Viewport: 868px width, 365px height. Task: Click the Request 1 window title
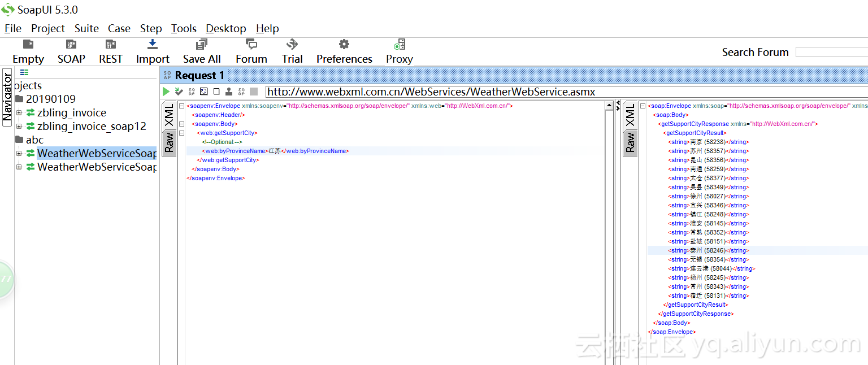coord(199,75)
